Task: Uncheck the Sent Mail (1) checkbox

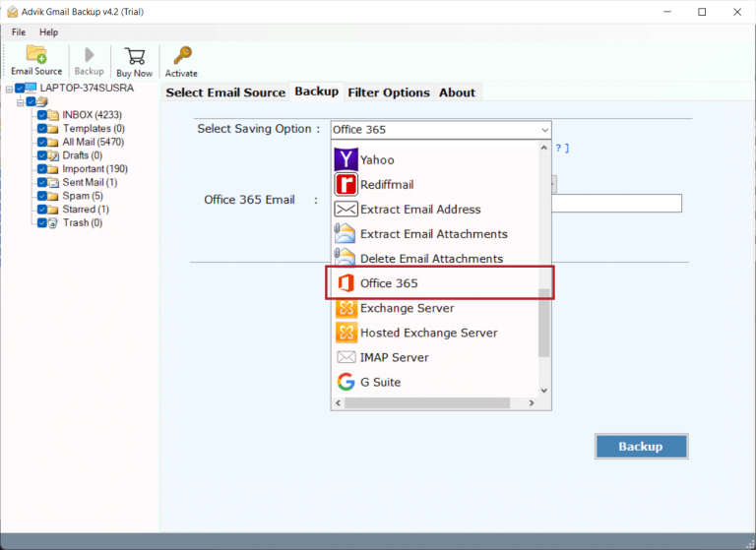Action: pos(42,182)
